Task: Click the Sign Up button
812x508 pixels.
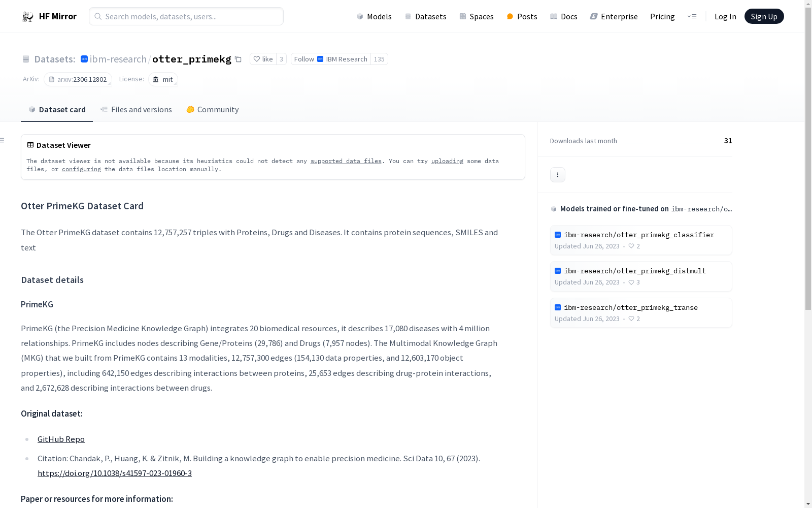Action: (764, 16)
